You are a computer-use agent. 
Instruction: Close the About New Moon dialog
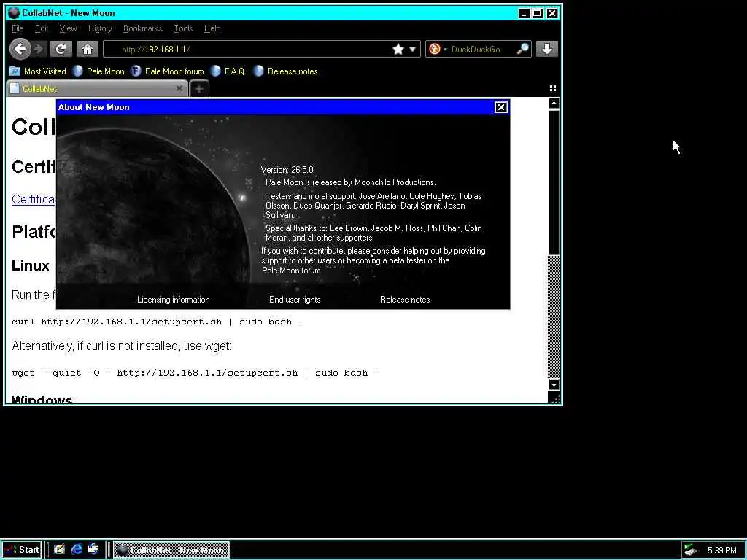500,107
